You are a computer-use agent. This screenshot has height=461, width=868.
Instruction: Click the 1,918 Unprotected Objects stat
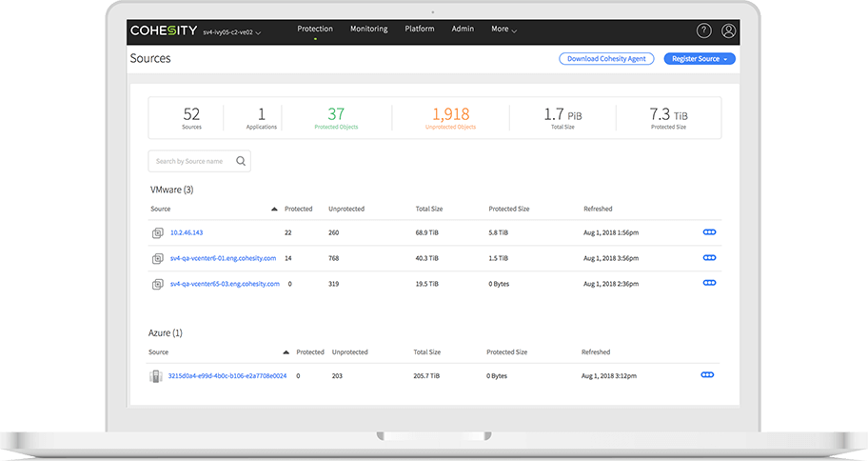click(x=450, y=118)
